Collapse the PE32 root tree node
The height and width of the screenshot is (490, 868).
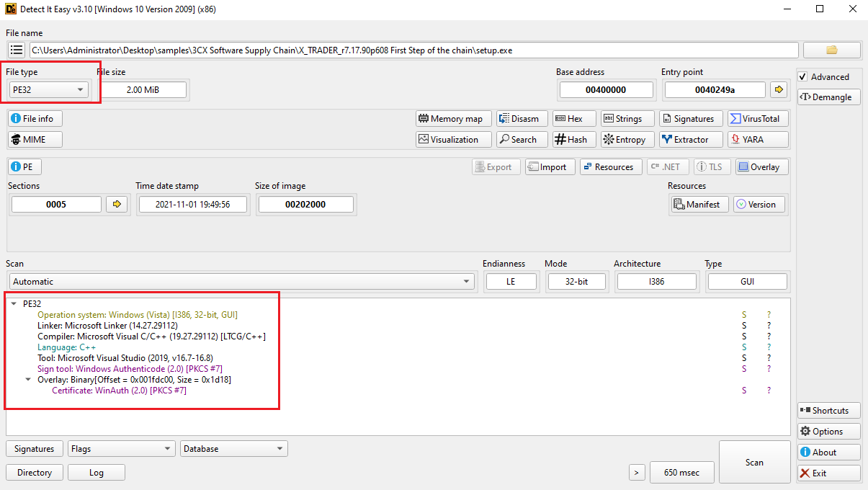pyautogui.click(x=14, y=304)
